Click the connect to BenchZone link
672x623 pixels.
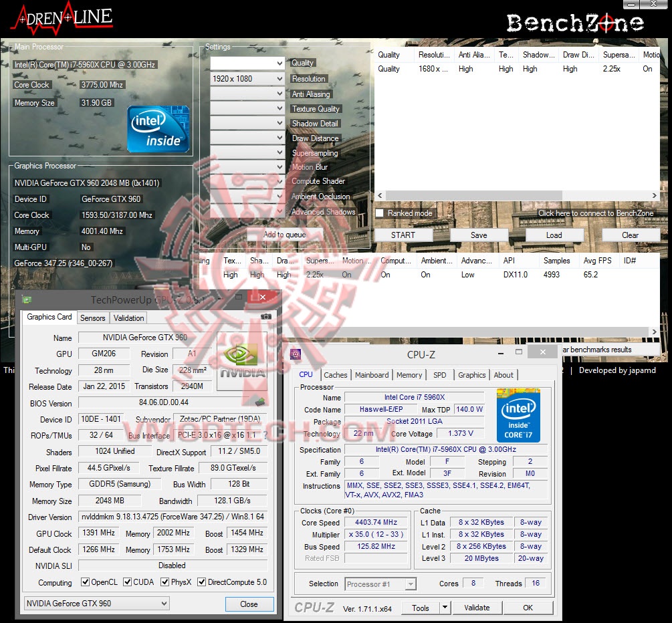596,213
